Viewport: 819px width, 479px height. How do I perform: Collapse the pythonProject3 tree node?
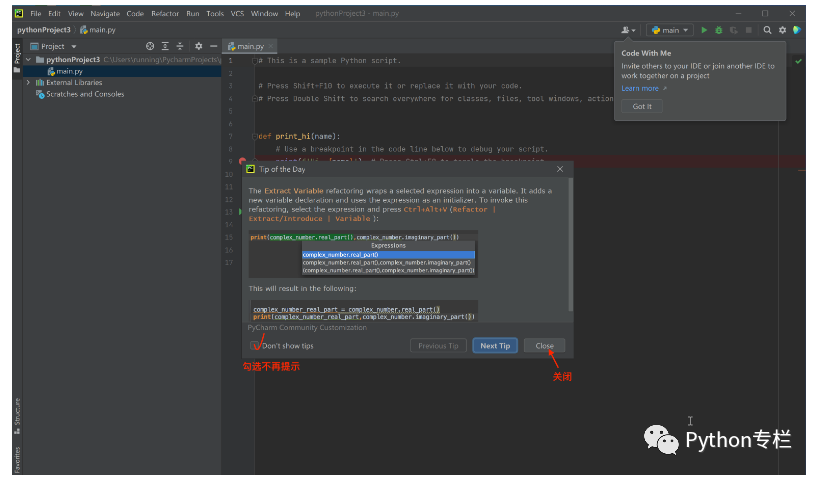click(29, 60)
